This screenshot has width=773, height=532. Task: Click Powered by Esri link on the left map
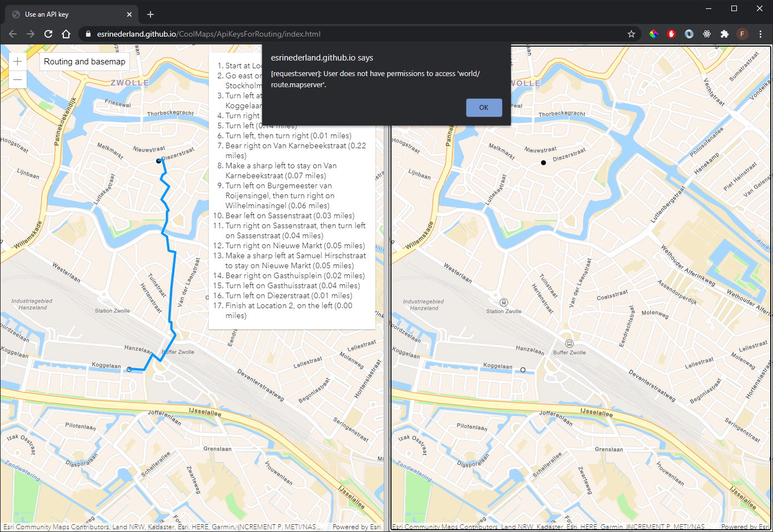[x=357, y=526]
